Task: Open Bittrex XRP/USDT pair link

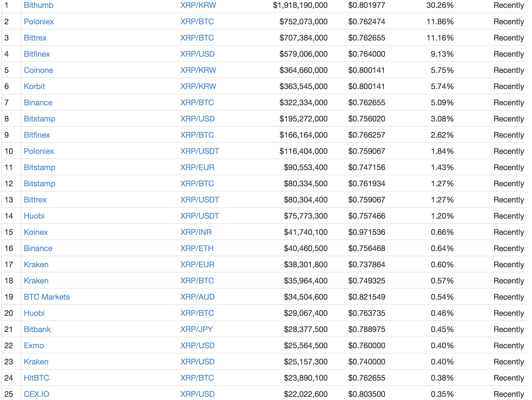Action: (200, 200)
